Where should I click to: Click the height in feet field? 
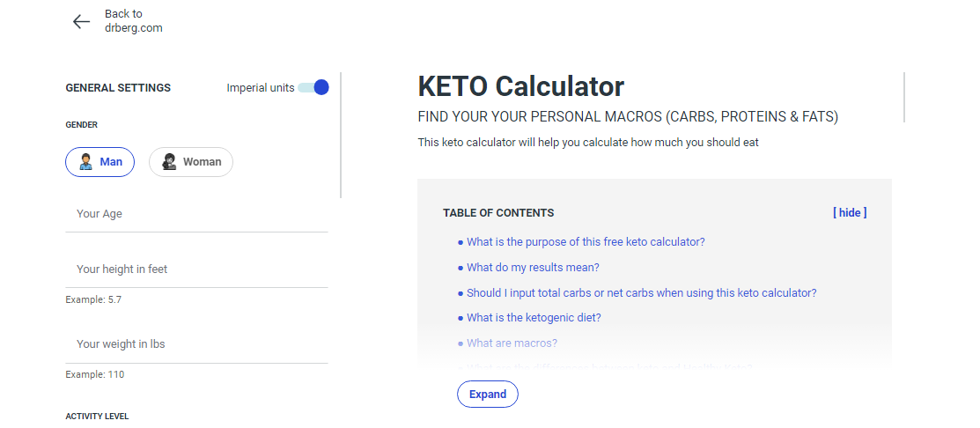(x=196, y=269)
